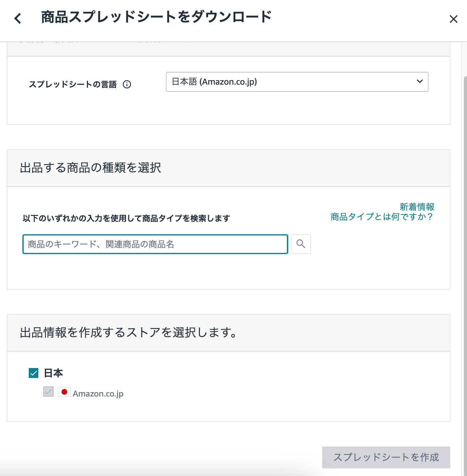Click the スプレッドシートの言語 label
Viewport: 467px width, 476px height.
pos(73,84)
